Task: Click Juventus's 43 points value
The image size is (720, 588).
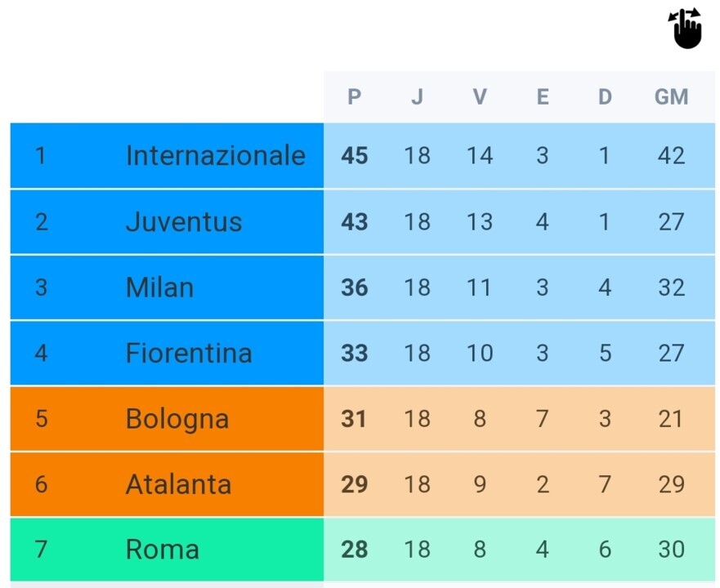Action: click(354, 221)
